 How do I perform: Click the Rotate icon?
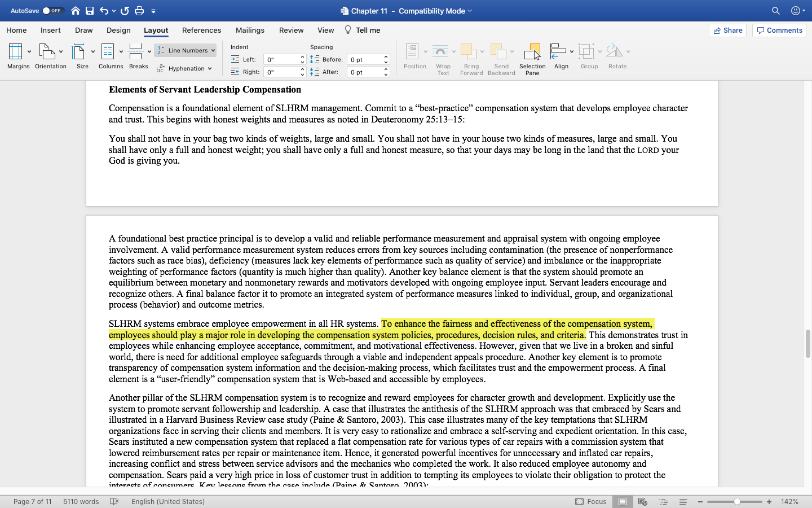tap(614, 51)
